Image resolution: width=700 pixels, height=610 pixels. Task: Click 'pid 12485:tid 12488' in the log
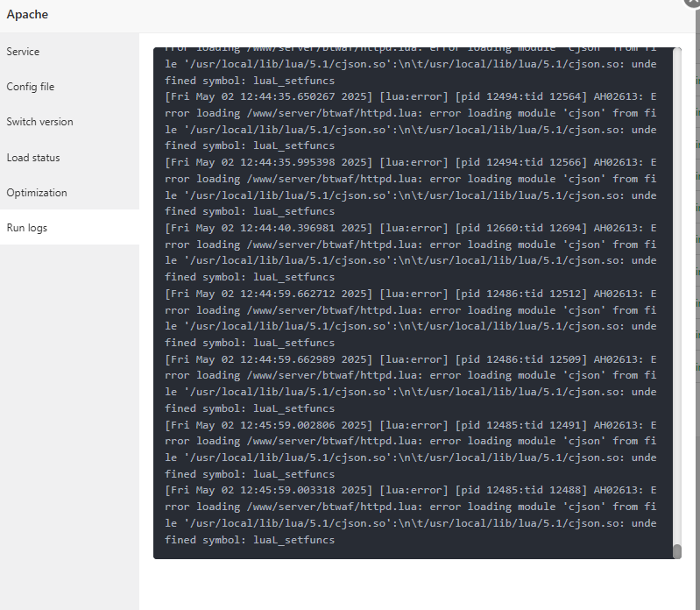click(x=520, y=490)
